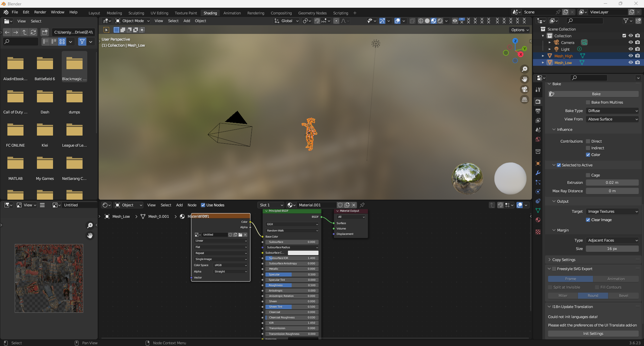Switch to the Texture Paint workspace tab
644x346 pixels.
click(186, 13)
